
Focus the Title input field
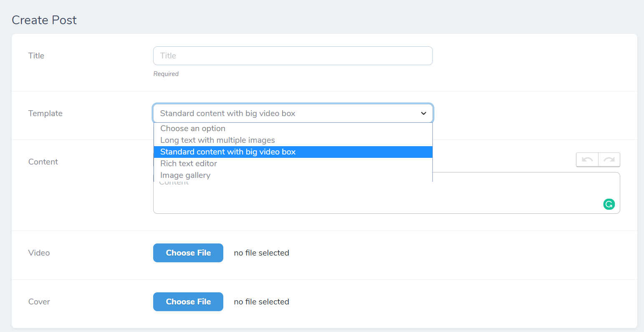[x=293, y=56]
